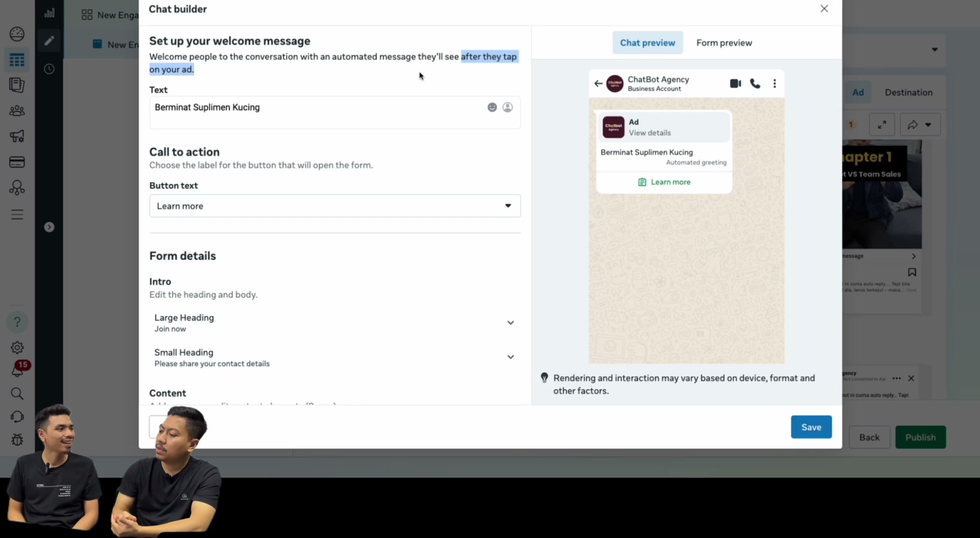Open all tools hamburger menu icon

17,214
